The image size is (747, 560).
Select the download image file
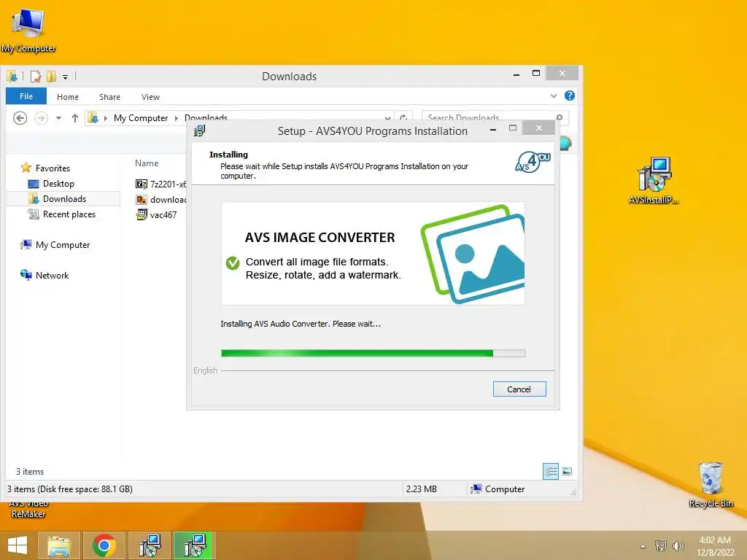click(161, 200)
